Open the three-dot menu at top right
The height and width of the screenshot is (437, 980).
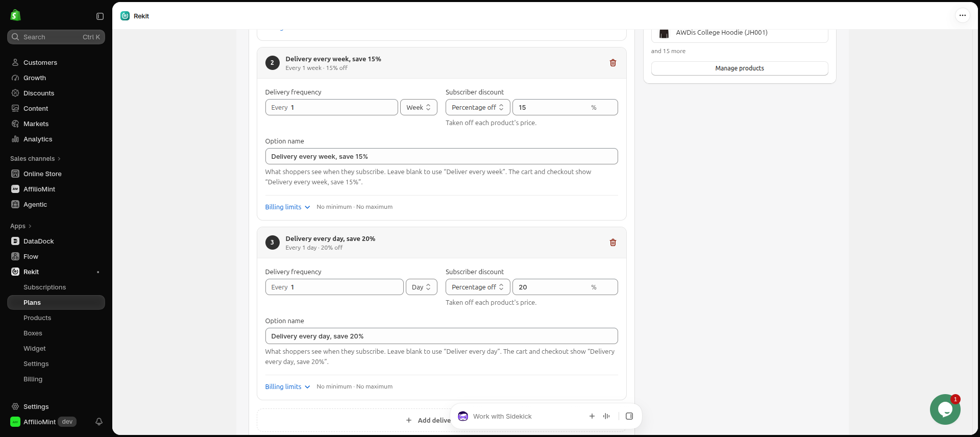coord(962,15)
